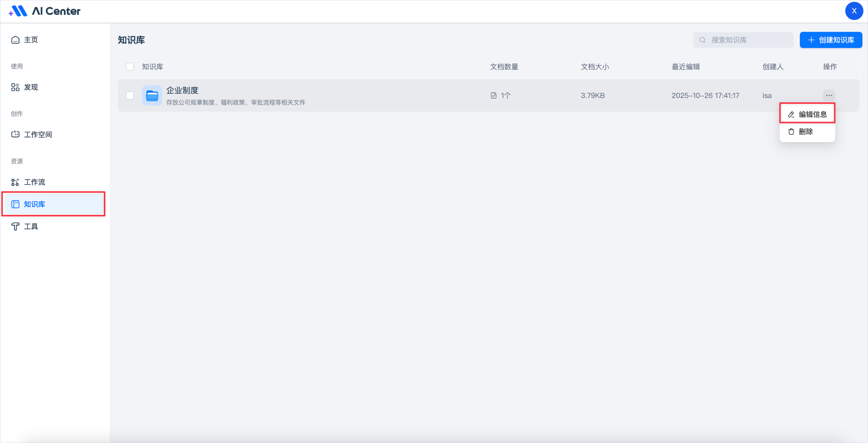Image resolution: width=868 pixels, height=443 pixels.
Task: Tick the checkbox for 企业制度 row
Action: pos(130,96)
